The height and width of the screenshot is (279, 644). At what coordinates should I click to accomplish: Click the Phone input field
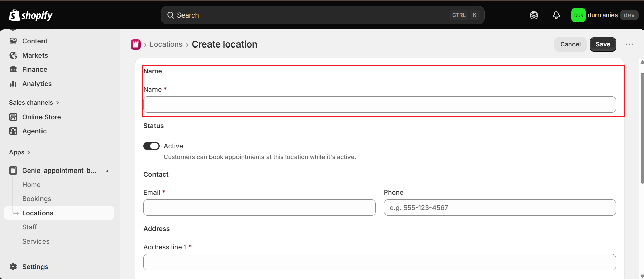pyautogui.click(x=500, y=208)
